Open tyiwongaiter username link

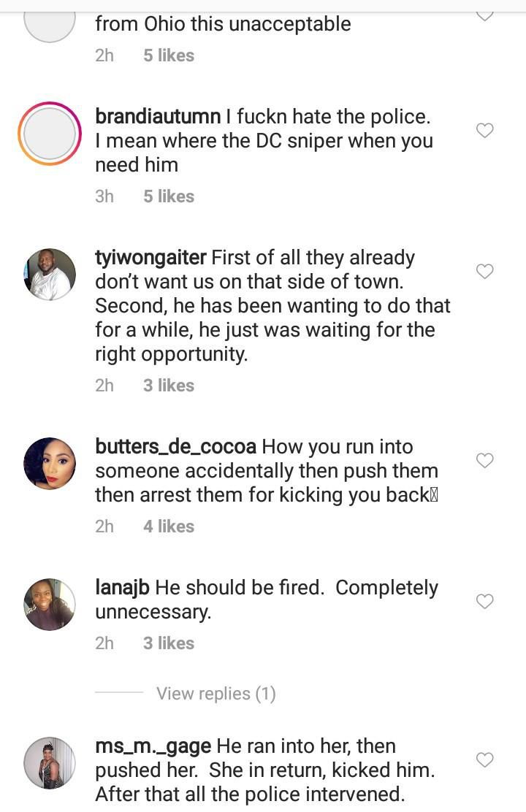152,258
